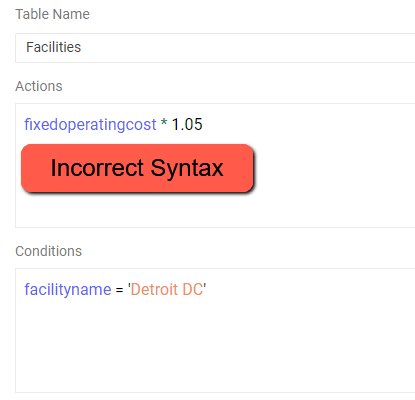
Task: Click the word Incorrect in the red badge
Action: point(97,168)
